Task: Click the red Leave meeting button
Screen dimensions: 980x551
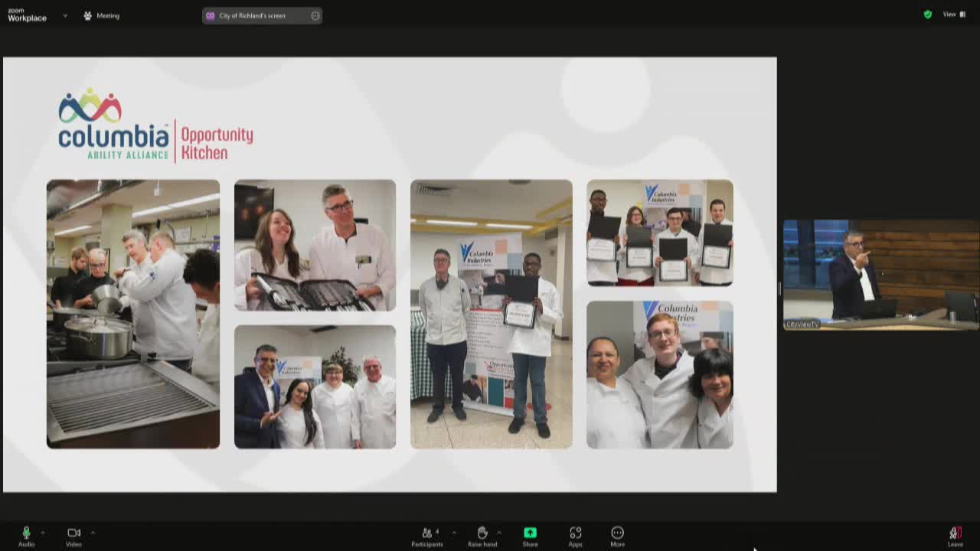Action: [955, 536]
